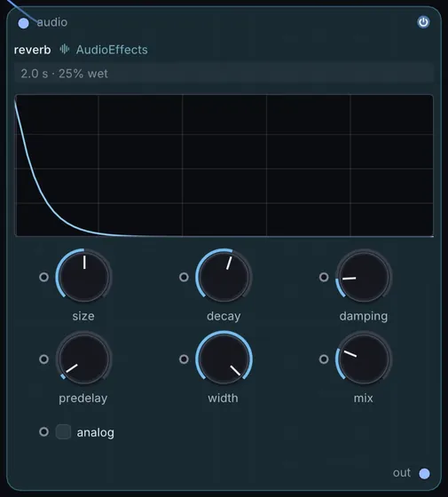The width and height of the screenshot is (448, 497).
Task: Click the 'predelay' label text
Action: click(83, 398)
